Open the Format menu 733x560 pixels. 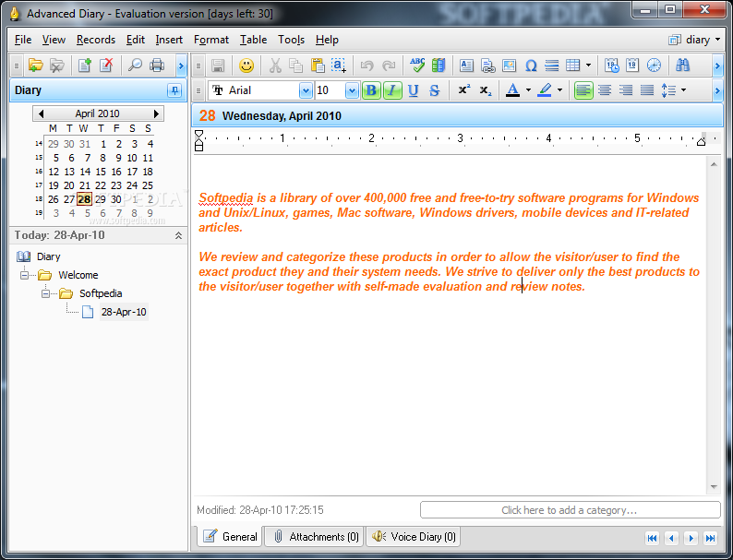click(x=211, y=40)
